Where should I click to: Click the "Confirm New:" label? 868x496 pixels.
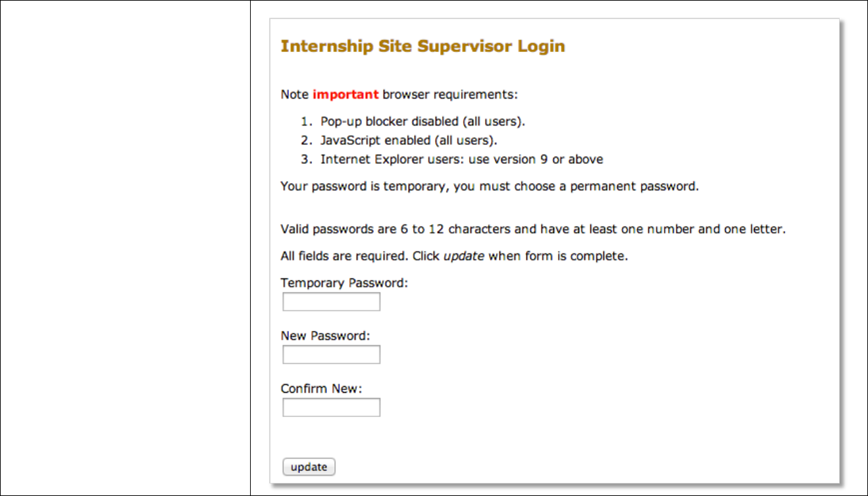(321, 389)
